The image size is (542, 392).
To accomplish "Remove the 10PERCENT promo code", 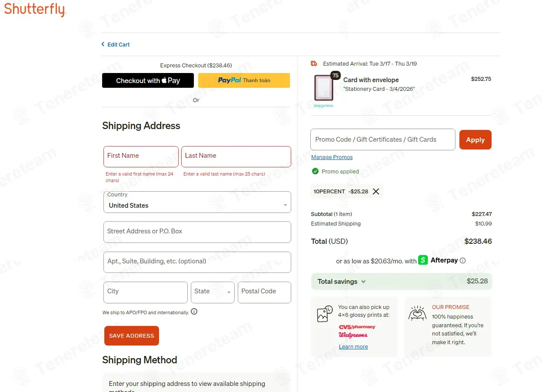I will 376,191.
